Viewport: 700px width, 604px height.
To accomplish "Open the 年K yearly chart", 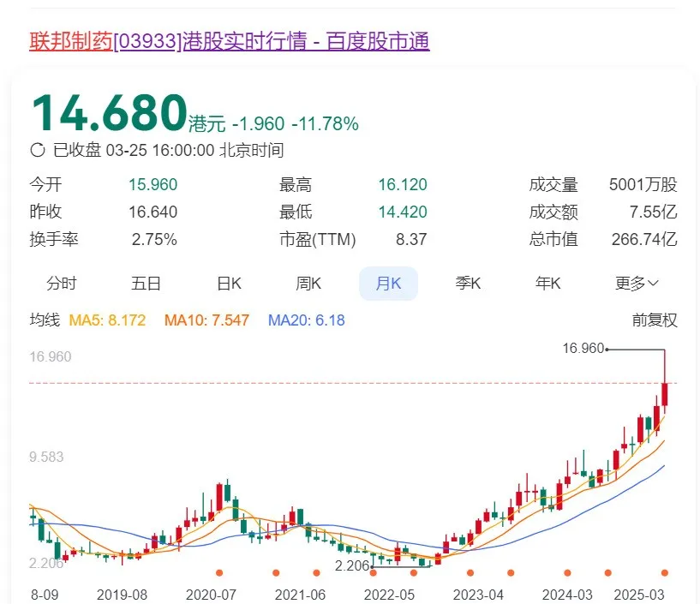I will click(547, 284).
